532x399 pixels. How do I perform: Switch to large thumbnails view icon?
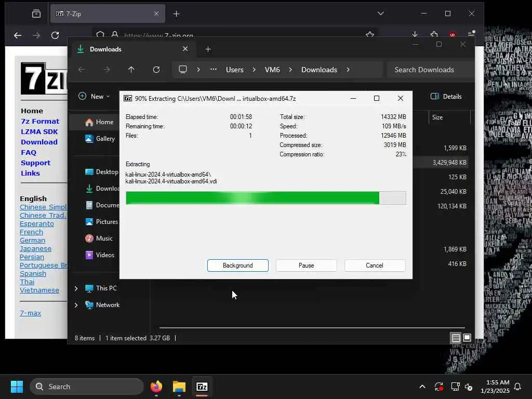click(467, 338)
